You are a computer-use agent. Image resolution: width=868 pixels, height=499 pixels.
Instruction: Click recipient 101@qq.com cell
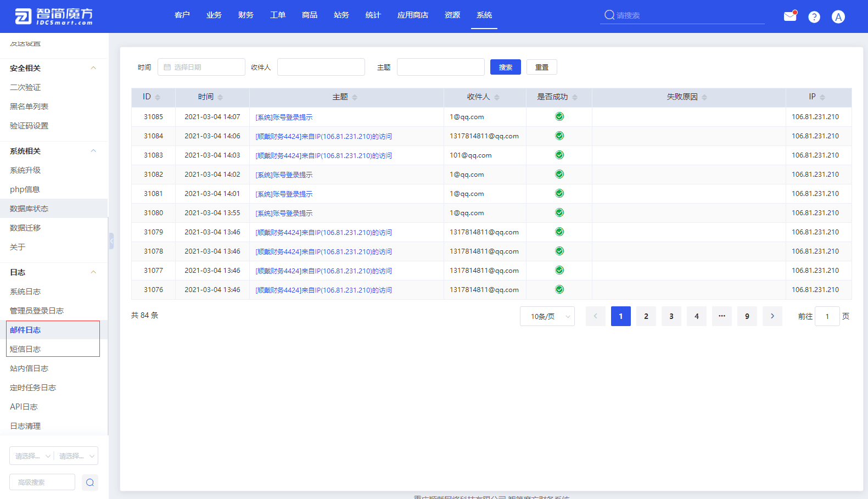[x=471, y=155]
